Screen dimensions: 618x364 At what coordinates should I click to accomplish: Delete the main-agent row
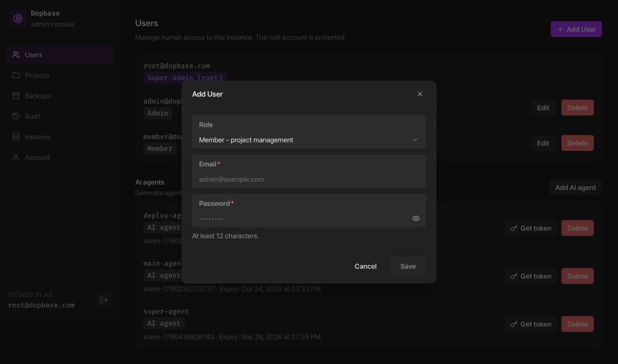[577, 276]
